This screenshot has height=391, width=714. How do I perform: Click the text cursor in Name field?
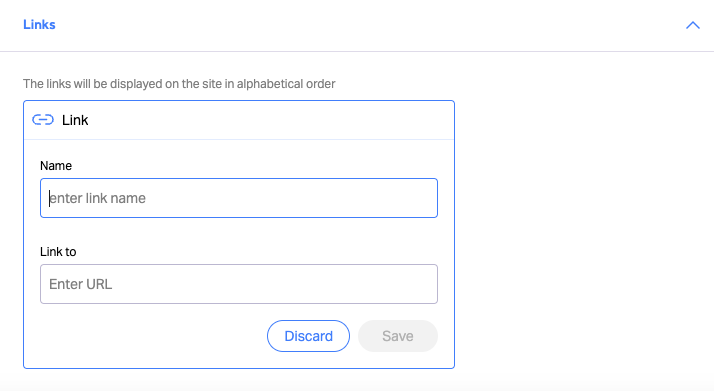(49, 198)
